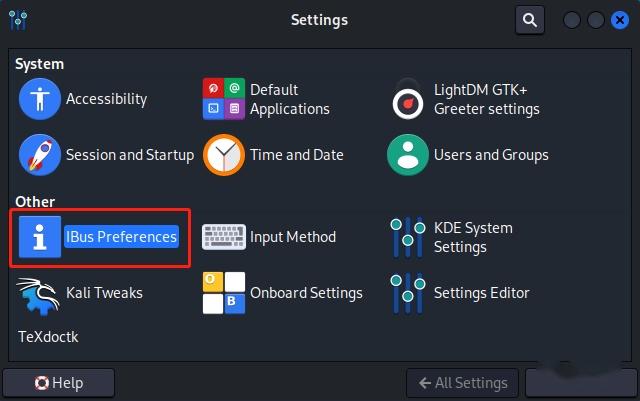Open the Accessibility settings icon

coord(40,99)
